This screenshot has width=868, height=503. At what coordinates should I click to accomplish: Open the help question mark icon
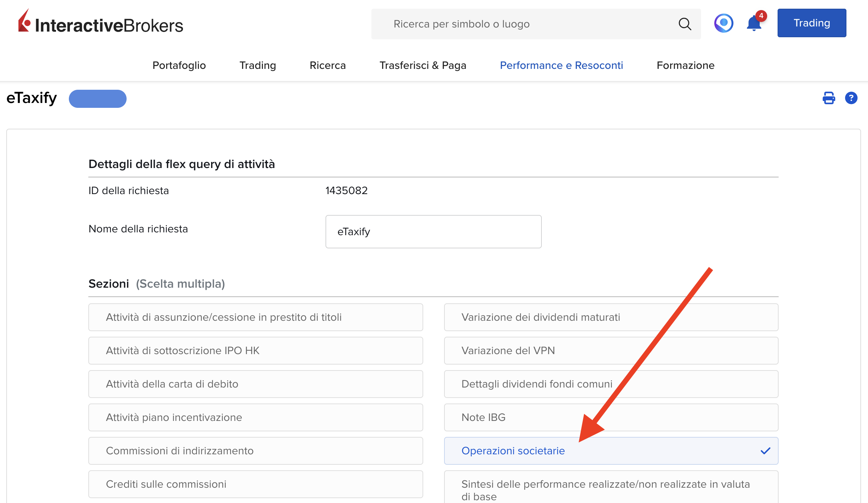(x=851, y=98)
